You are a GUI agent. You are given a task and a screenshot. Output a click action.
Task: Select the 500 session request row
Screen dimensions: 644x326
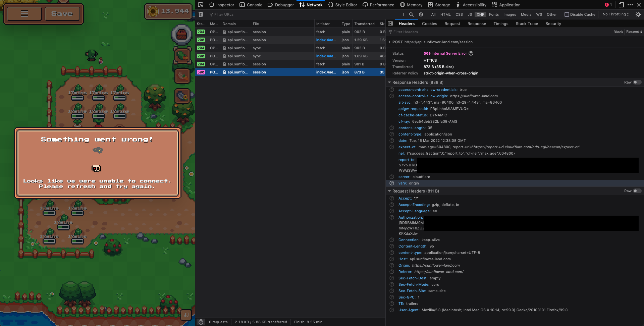(290, 72)
